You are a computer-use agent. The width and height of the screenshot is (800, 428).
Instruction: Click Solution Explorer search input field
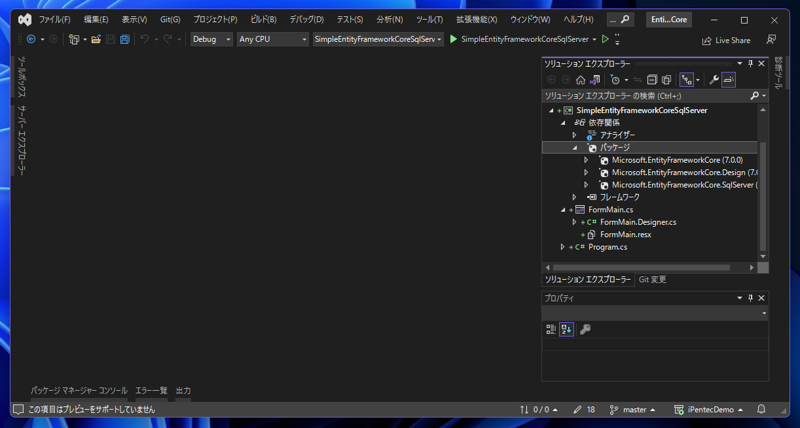click(645, 96)
